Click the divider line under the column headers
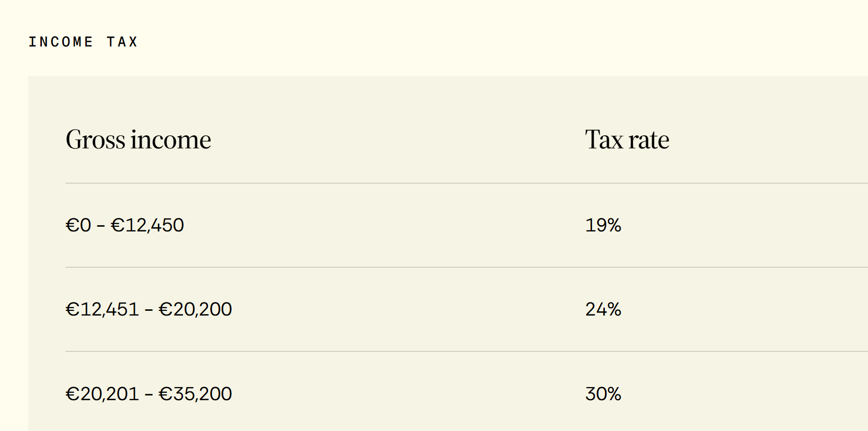 click(466, 183)
